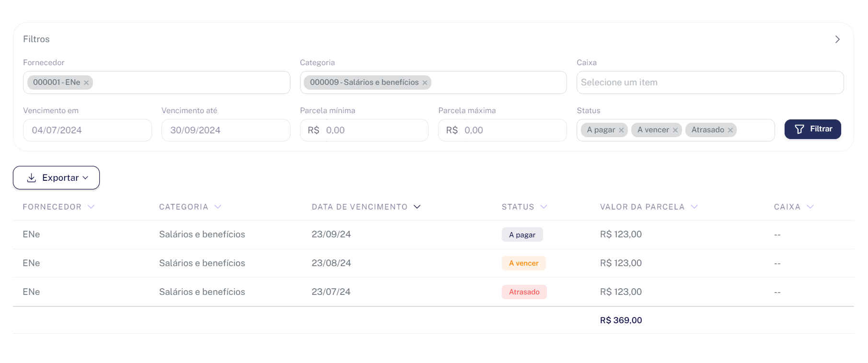Remove the Salários e benefícios category chip
The height and width of the screenshot is (363, 868).
425,83
